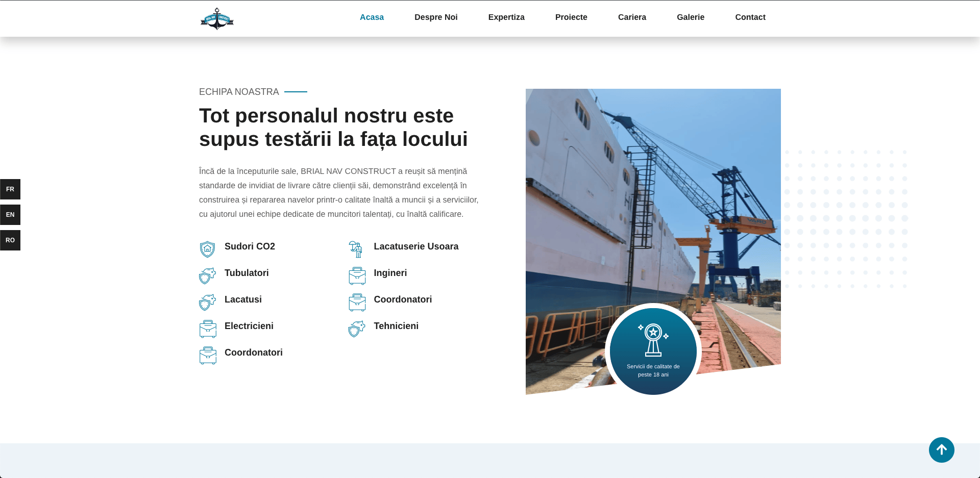Open the Galerie menu item

[x=691, y=17]
